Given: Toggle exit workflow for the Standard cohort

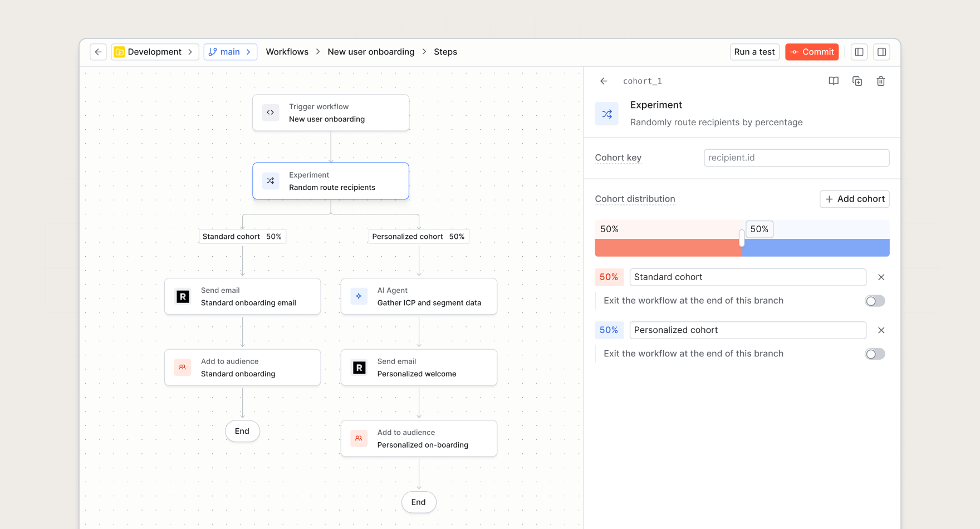Looking at the screenshot, I should point(875,301).
